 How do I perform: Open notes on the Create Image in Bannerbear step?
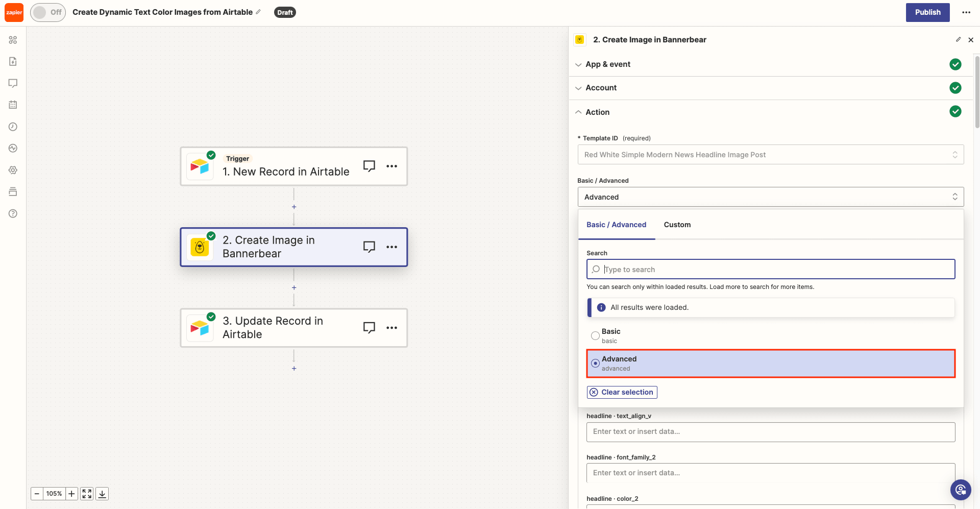click(369, 247)
